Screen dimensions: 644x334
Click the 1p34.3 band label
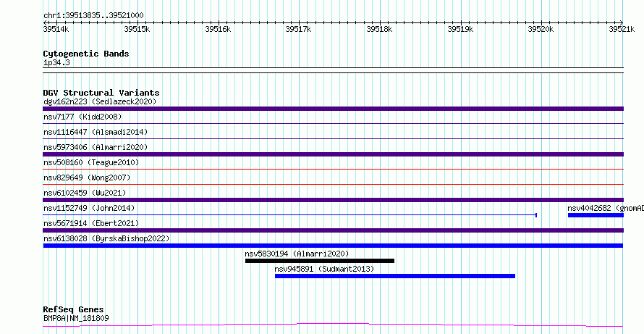pos(56,63)
